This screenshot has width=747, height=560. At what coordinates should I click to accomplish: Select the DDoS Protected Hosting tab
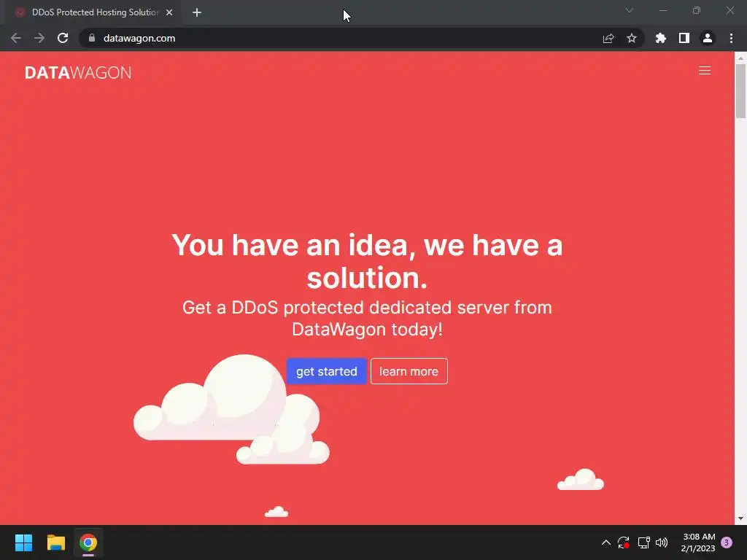point(94,12)
